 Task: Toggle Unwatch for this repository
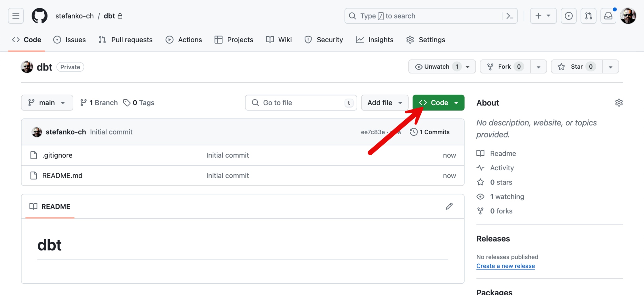436,67
